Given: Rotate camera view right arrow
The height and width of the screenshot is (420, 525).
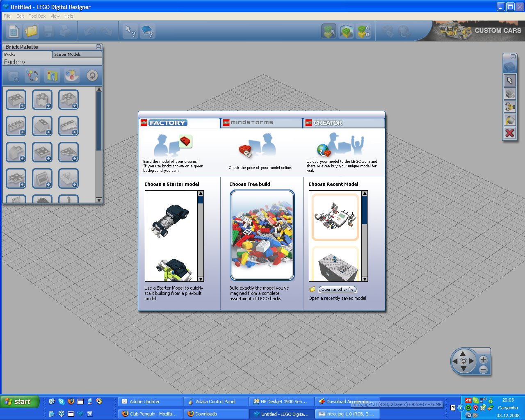Looking at the screenshot, I should [x=471, y=361].
